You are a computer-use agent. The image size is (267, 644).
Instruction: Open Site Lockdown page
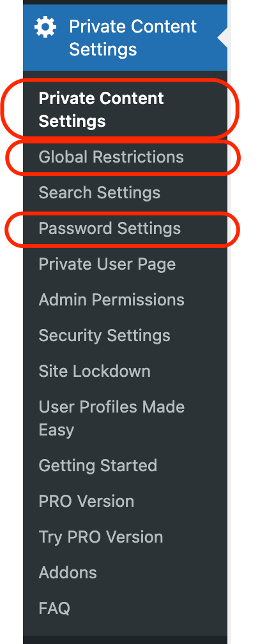coord(94,371)
